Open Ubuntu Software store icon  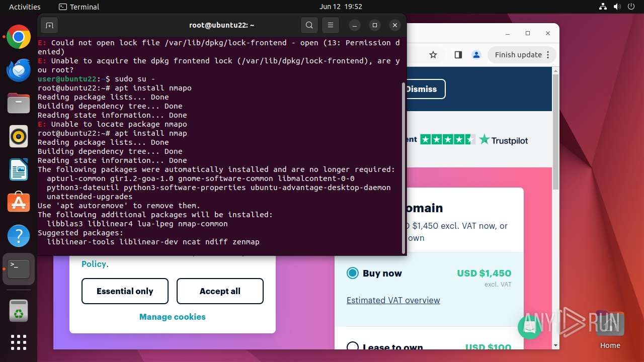19,203
